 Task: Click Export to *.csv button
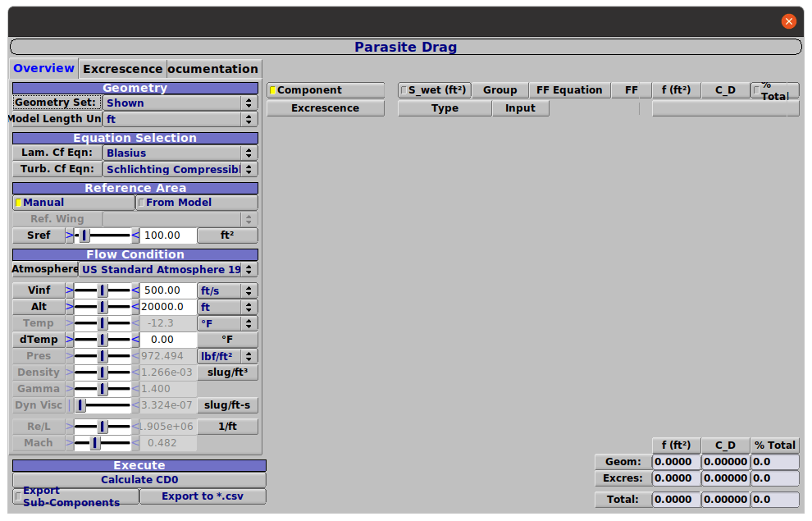point(203,496)
